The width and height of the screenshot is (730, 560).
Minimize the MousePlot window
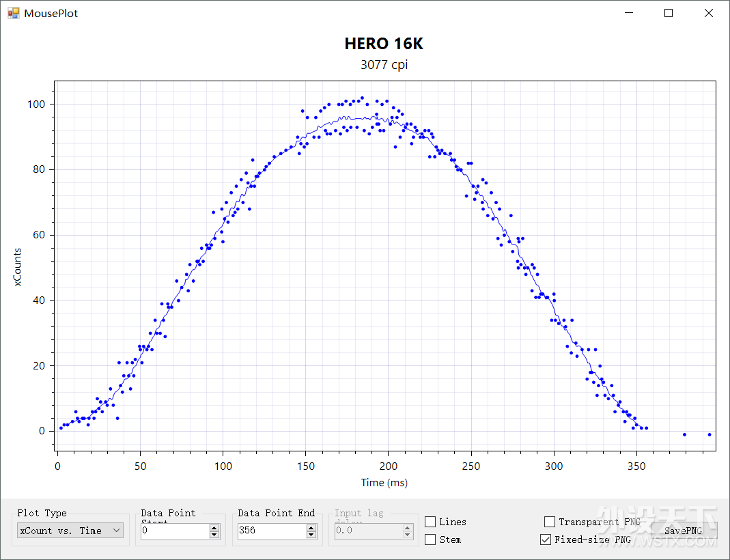pyautogui.click(x=629, y=13)
